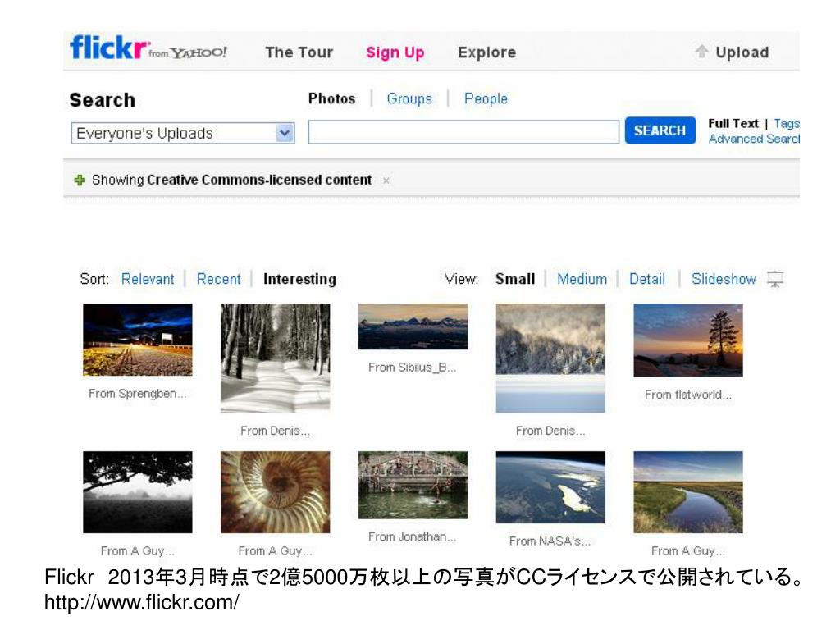Click the From Jonathan... caption
840x630 pixels.
pyautogui.click(x=413, y=536)
